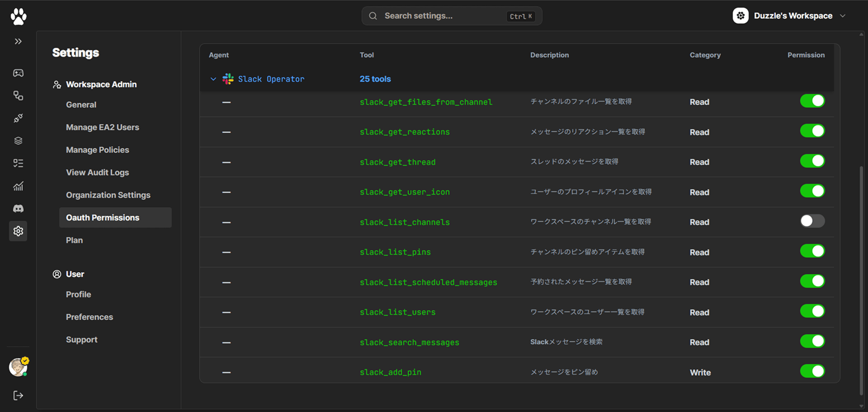This screenshot has width=868, height=412.
Task: Expand the collapsed sidebar with the double-arrow icon
Action: tap(18, 41)
